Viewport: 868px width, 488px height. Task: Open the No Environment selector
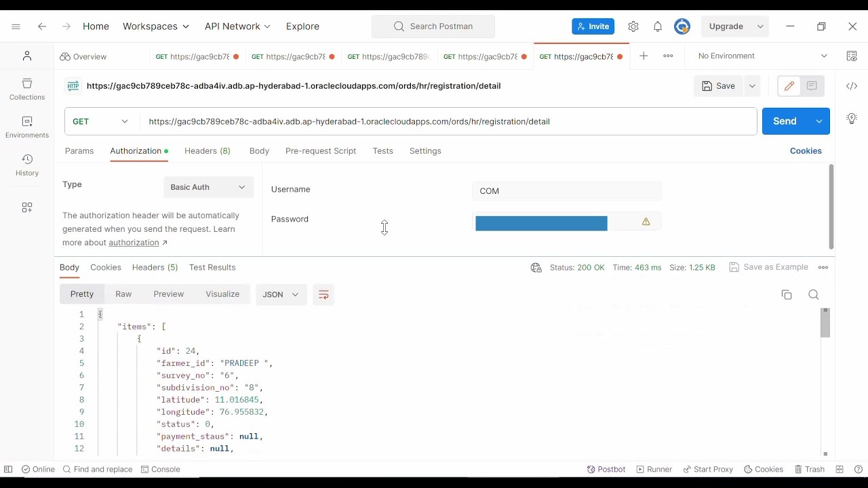(763, 56)
